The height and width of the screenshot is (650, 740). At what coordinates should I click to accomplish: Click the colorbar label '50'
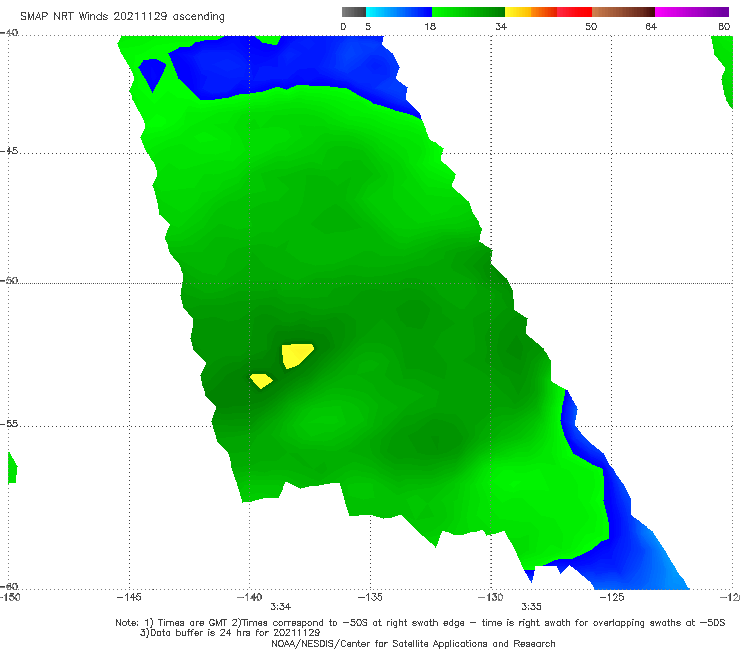591,26
